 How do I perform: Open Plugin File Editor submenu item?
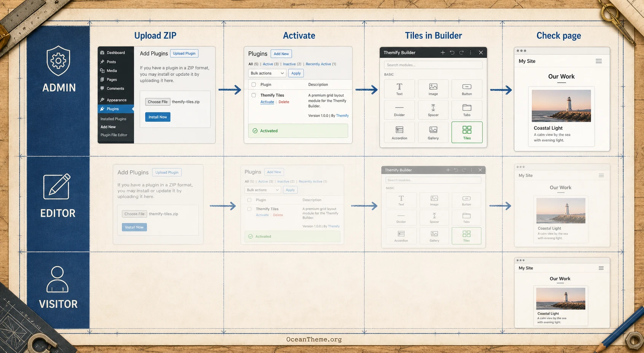coord(114,135)
